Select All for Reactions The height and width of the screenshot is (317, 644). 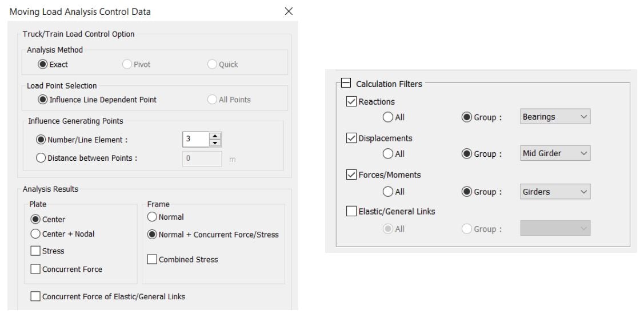387,117
